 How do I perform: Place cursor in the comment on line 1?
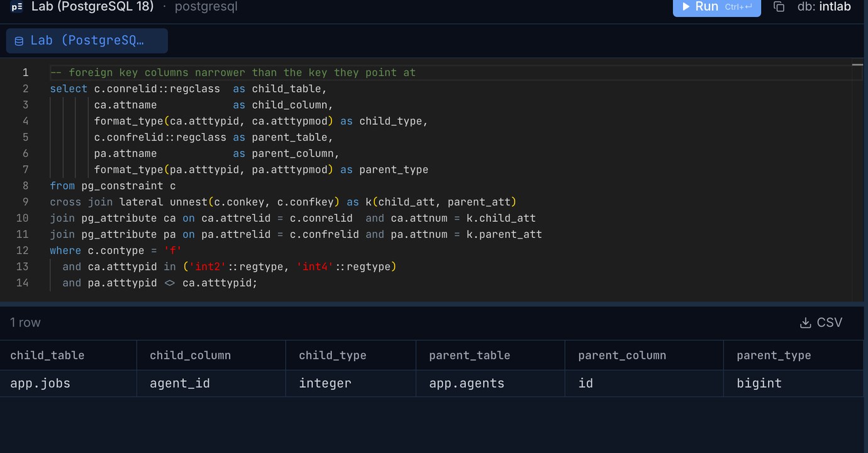pyautogui.click(x=233, y=72)
